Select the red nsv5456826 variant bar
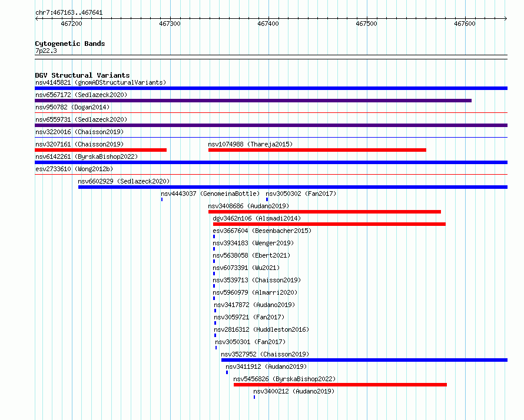Viewport: 524px width, 420px height. [x=340, y=385]
